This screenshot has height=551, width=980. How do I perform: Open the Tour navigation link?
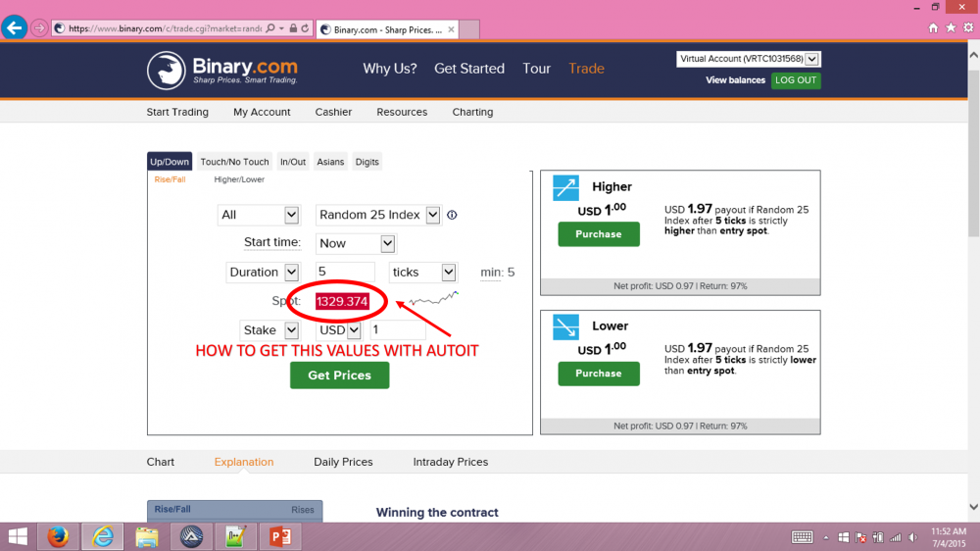(x=536, y=69)
